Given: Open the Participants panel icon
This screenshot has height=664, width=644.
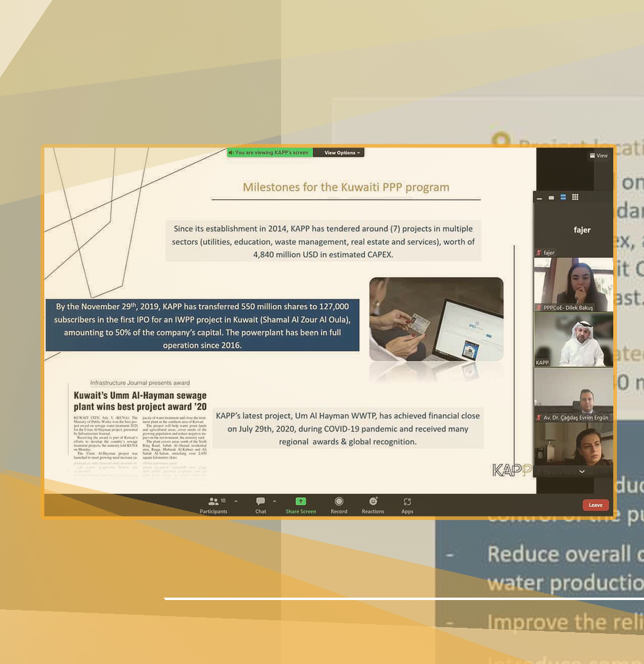Looking at the screenshot, I should coord(213,502).
